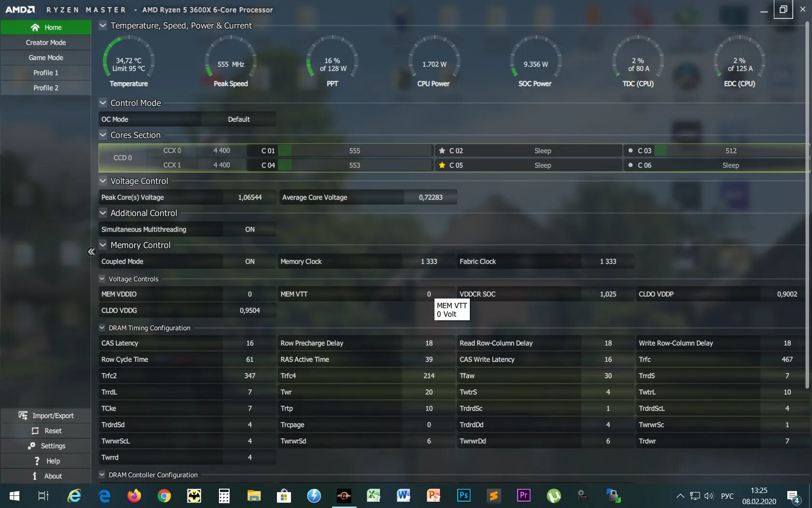Toggle Simultaneous Multithreading ON value
The width and height of the screenshot is (812, 508).
pyautogui.click(x=249, y=229)
